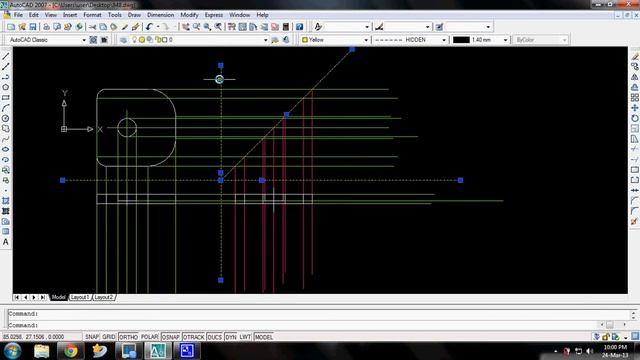Click the Zoom Previous icon
This screenshot has height=360, width=640.
218,27
